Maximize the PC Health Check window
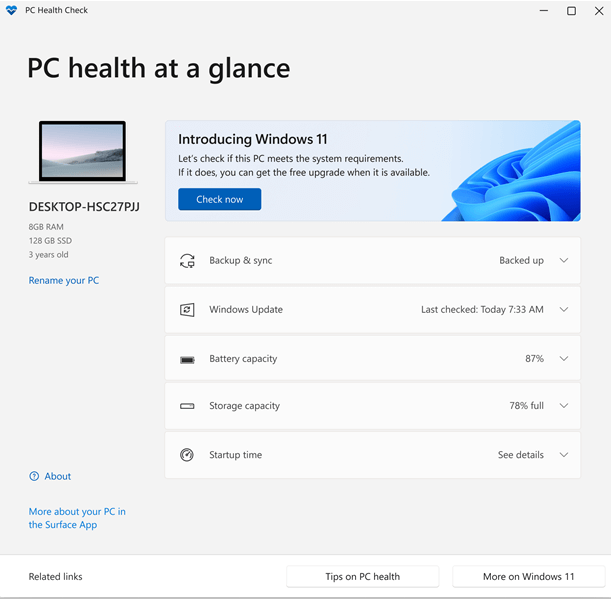This screenshot has width=611, height=599. coord(571,11)
